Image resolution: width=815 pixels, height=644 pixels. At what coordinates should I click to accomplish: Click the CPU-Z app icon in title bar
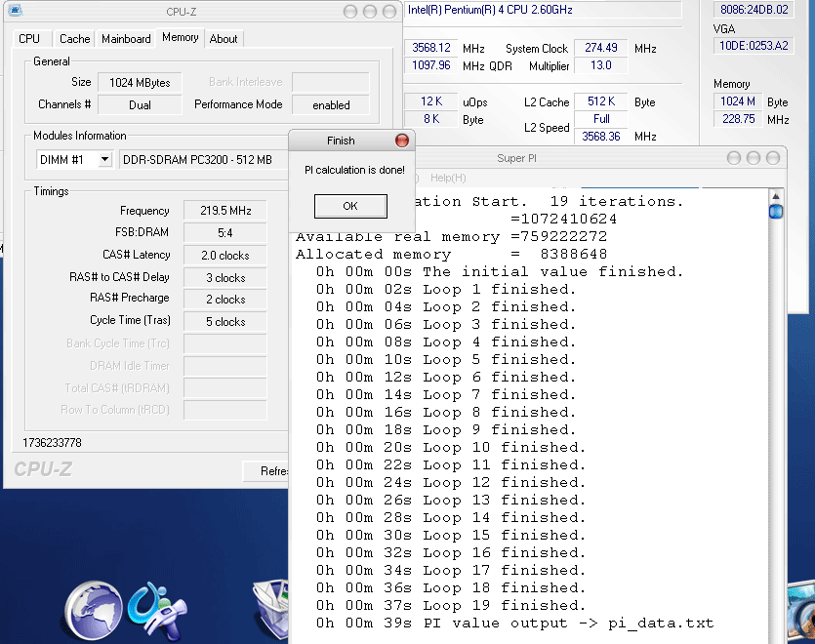tap(15, 10)
